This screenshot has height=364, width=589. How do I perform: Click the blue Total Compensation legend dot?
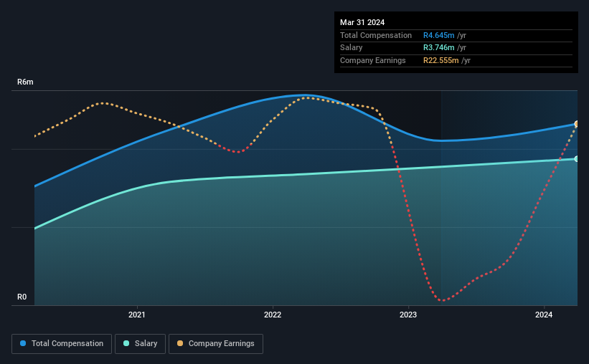(x=23, y=343)
